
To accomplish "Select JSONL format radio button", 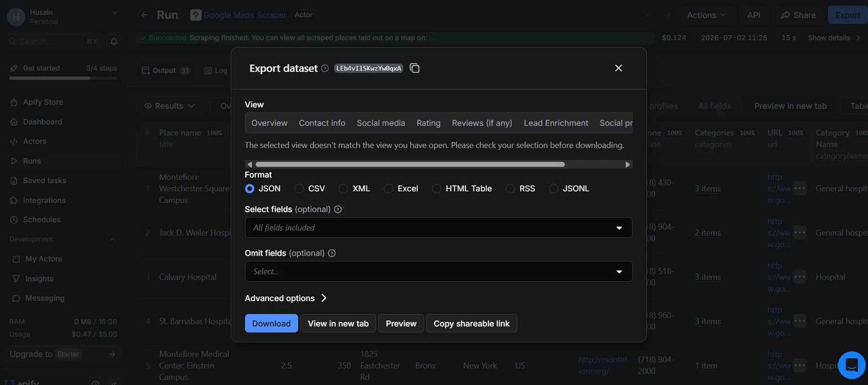I will coord(554,188).
